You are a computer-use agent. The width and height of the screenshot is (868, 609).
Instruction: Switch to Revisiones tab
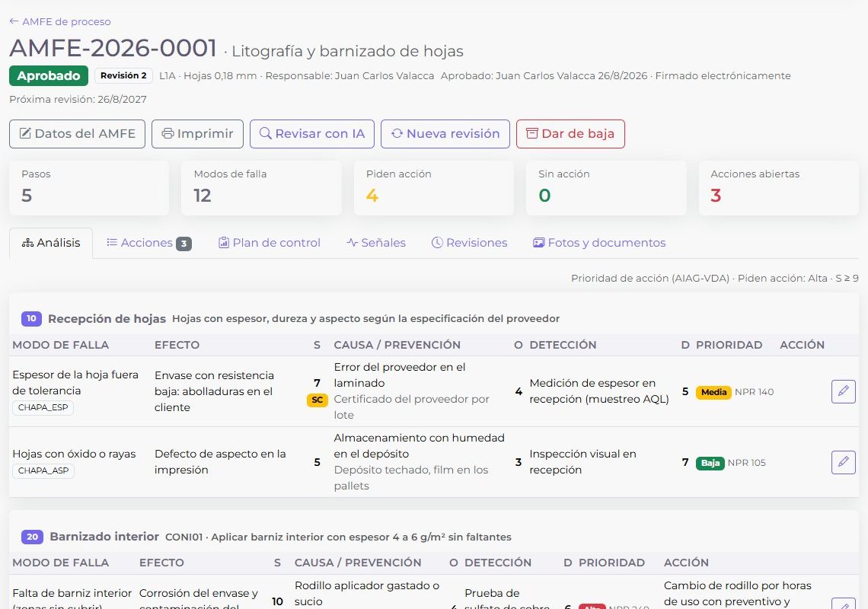tap(470, 243)
